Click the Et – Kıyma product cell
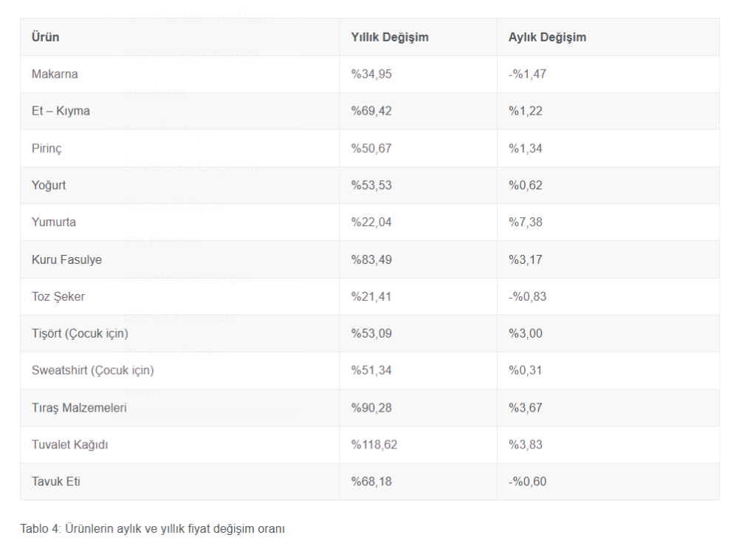The height and width of the screenshot is (549, 756). pos(61,111)
